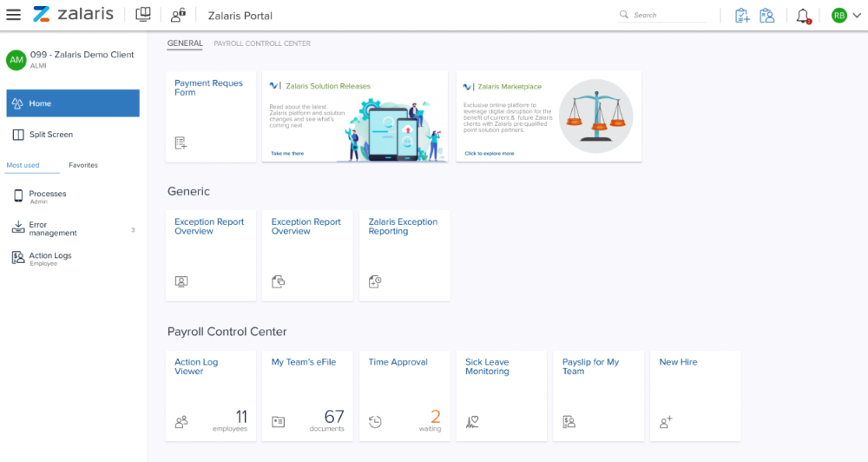
Task: Click the Zalaris Portal title
Action: click(240, 16)
